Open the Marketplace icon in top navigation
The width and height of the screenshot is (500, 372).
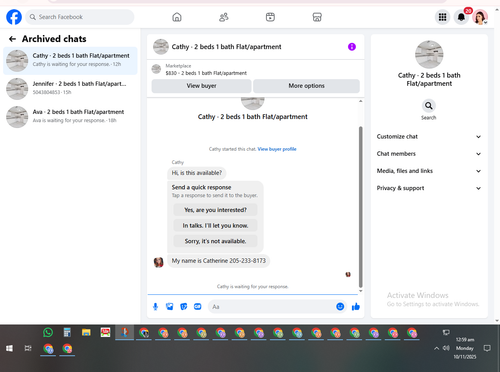317,17
